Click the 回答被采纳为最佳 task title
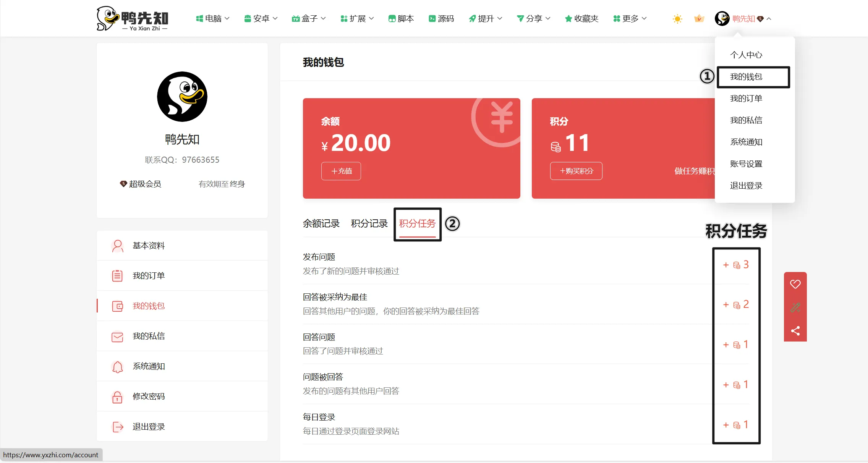The width and height of the screenshot is (868, 463). click(x=335, y=297)
